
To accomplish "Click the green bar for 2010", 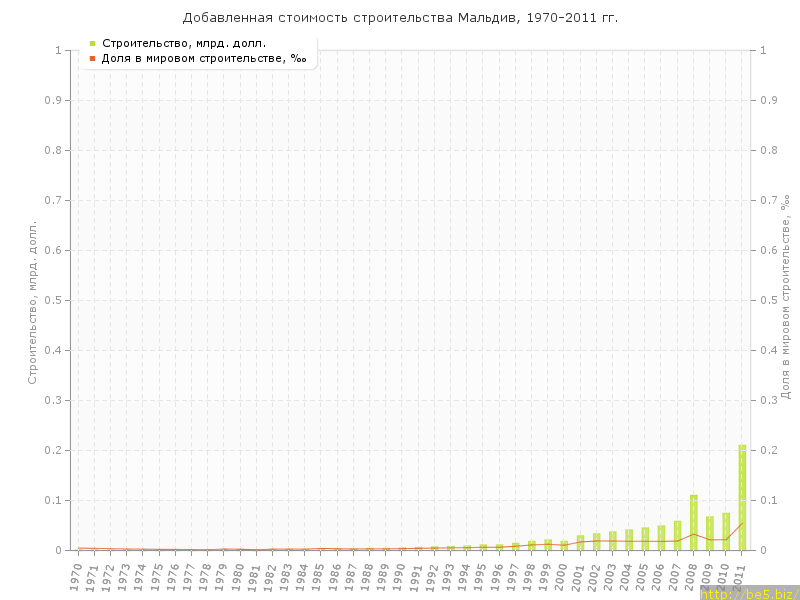I will pyautogui.click(x=726, y=532).
